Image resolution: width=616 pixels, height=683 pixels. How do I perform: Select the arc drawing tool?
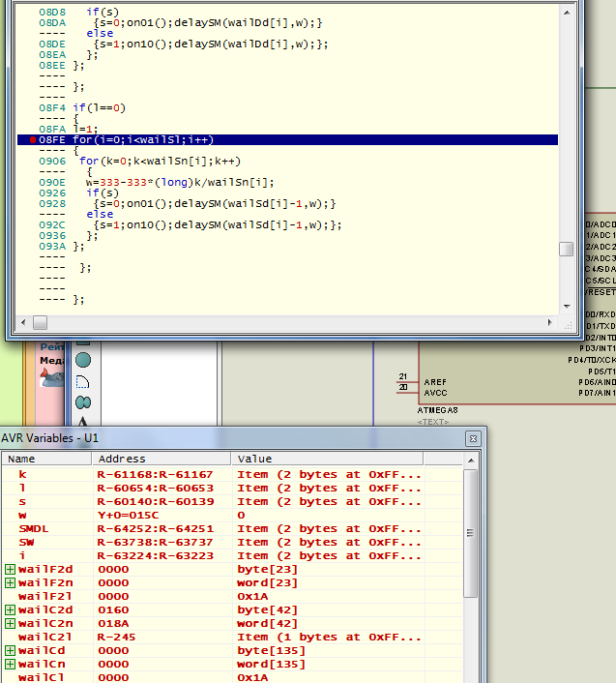click(x=83, y=381)
